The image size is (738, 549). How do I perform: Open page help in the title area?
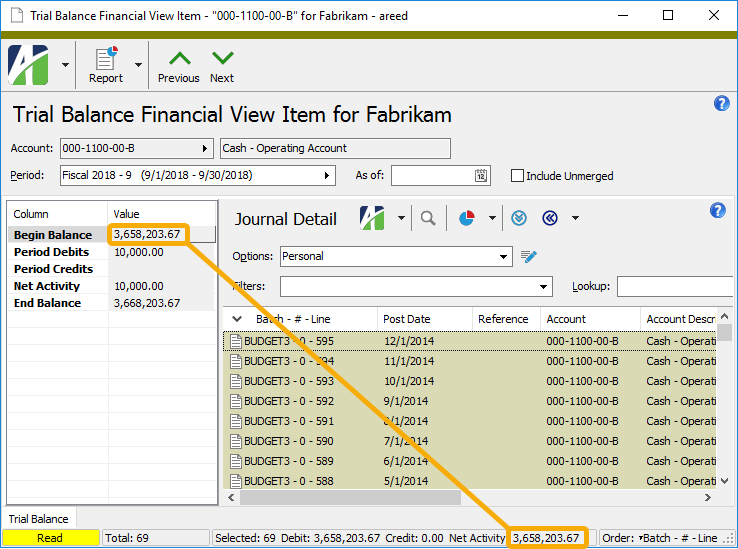tap(722, 103)
